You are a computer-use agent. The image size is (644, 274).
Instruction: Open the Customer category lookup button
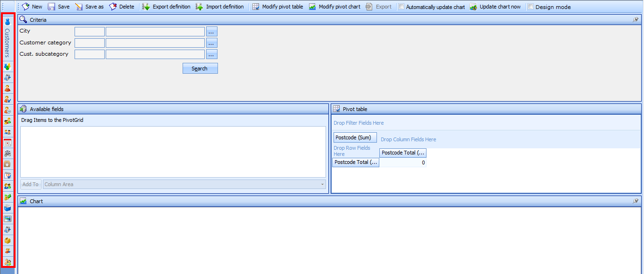pyautogui.click(x=211, y=43)
